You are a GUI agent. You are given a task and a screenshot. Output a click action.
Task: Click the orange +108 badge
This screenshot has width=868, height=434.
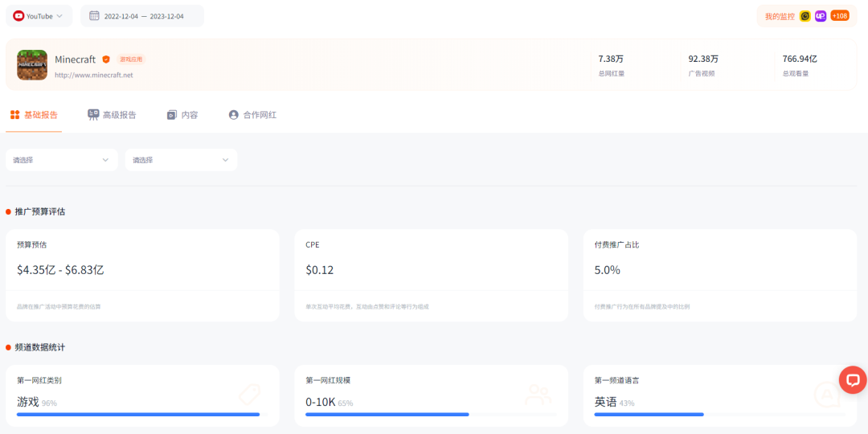click(x=840, y=16)
